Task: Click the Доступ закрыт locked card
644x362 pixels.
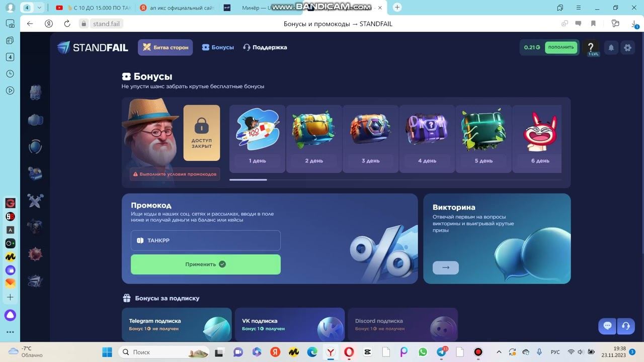Action: pyautogui.click(x=202, y=133)
